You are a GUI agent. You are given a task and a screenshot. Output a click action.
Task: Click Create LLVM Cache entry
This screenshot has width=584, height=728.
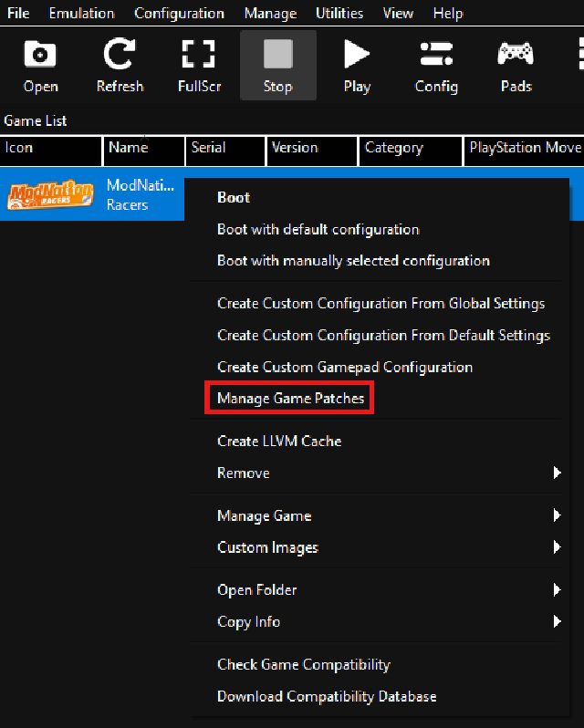tap(279, 442)
